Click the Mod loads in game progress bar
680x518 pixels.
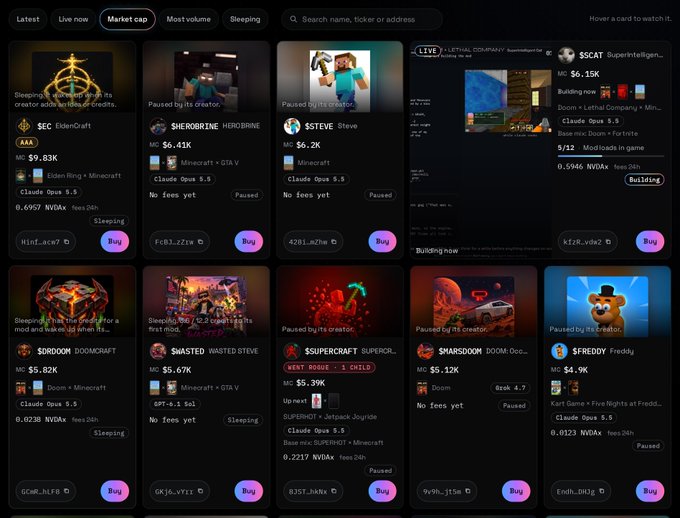[611, 155]
